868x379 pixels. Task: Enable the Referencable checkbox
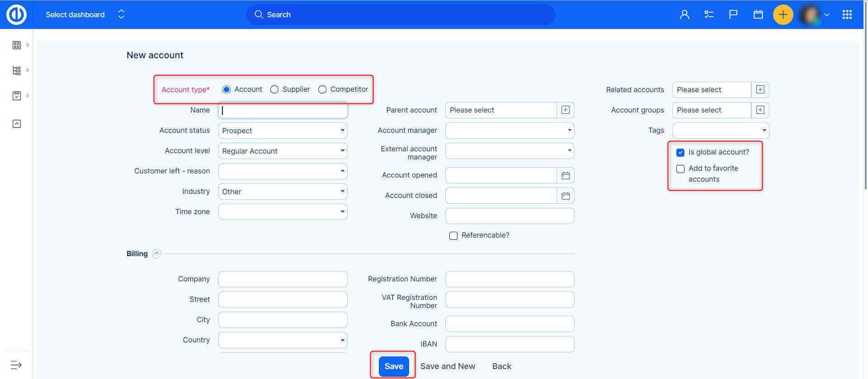point(453,235)
